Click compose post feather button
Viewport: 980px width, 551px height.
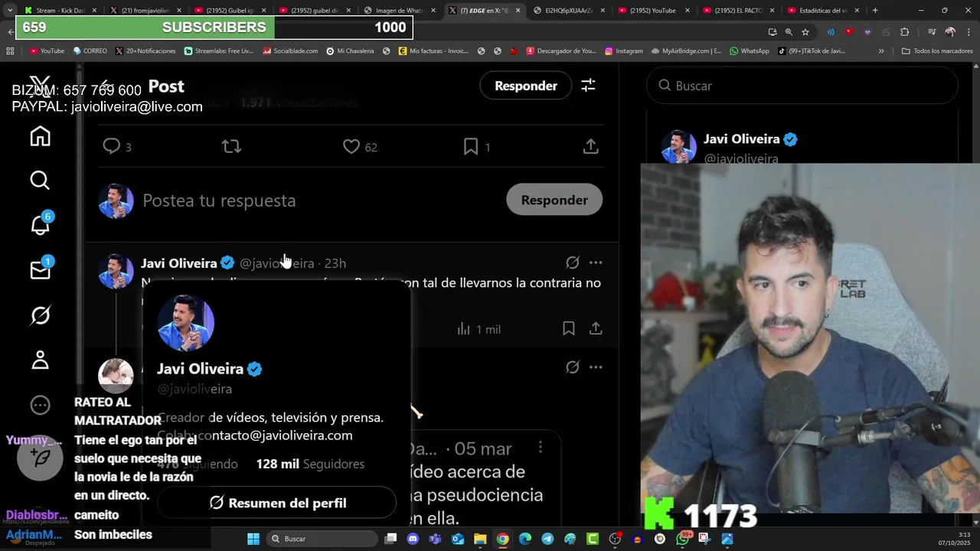point(40,458)
